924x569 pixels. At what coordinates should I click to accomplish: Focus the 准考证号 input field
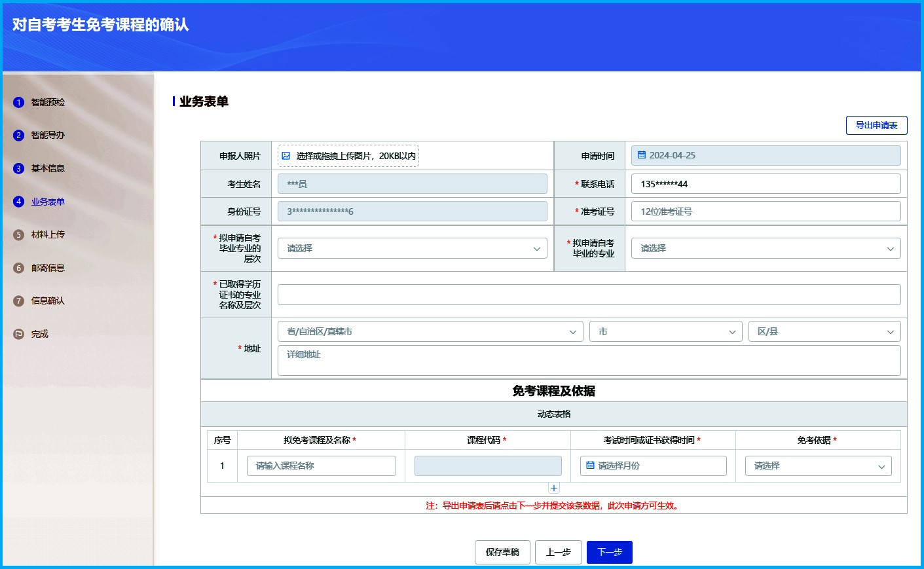click(x=766, y=211)
